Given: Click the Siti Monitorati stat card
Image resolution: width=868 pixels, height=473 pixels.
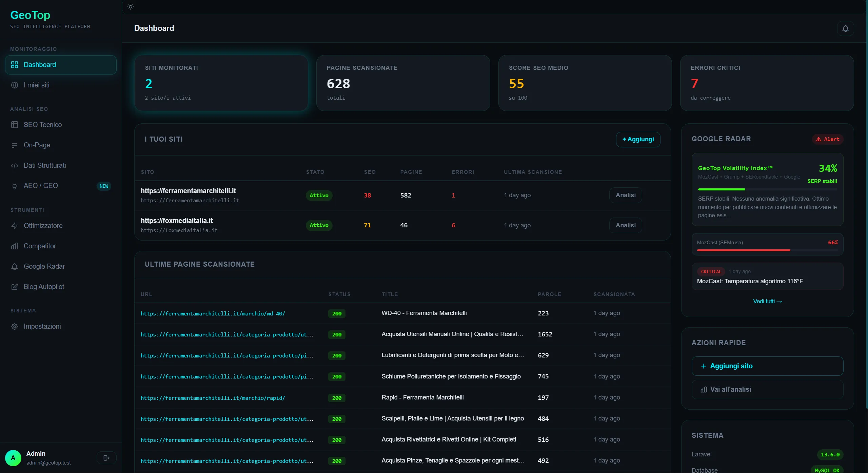Looking at the screenshot, I should pyautogui.click(x=221, y=83).
